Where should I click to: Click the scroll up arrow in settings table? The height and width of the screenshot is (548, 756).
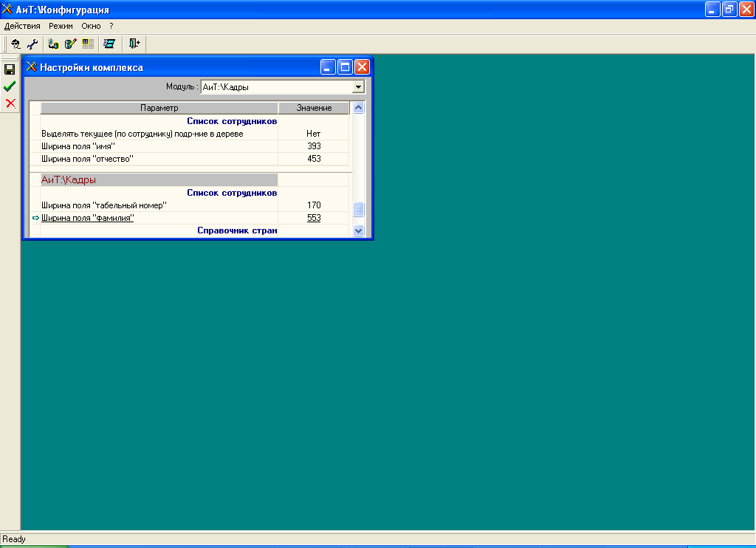click(x=358, y=108)
